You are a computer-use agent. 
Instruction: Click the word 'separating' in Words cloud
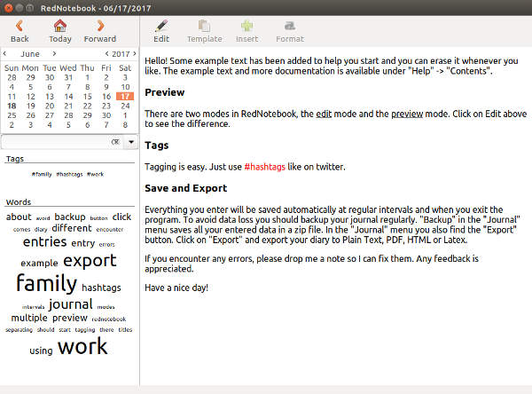(19, 330)
